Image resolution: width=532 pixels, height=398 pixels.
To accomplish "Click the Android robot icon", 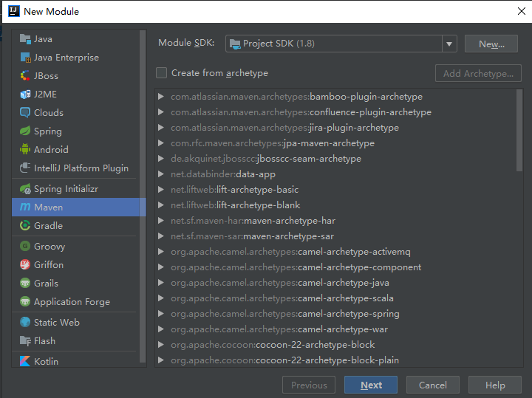I will [x=25, y=150].
